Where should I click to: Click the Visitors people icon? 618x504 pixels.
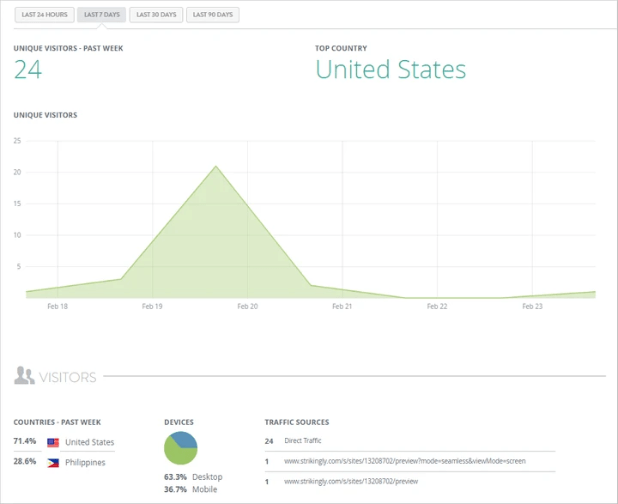pyautogui.click(x=24, y=376)
